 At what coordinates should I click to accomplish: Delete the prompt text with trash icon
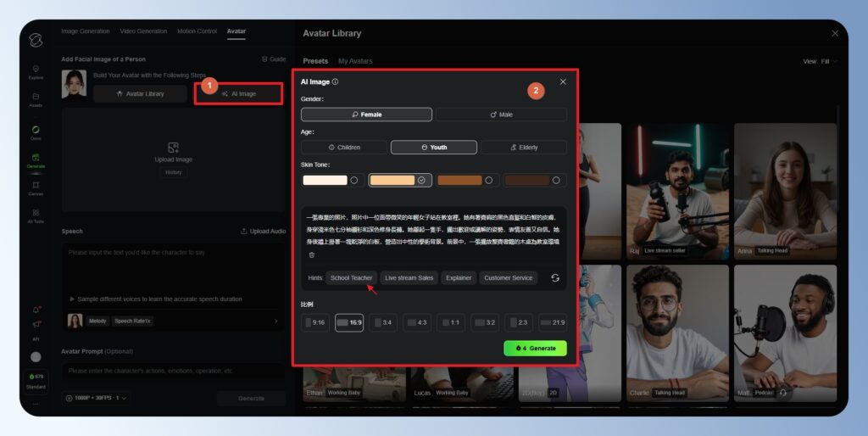click(x=312, y=254)
